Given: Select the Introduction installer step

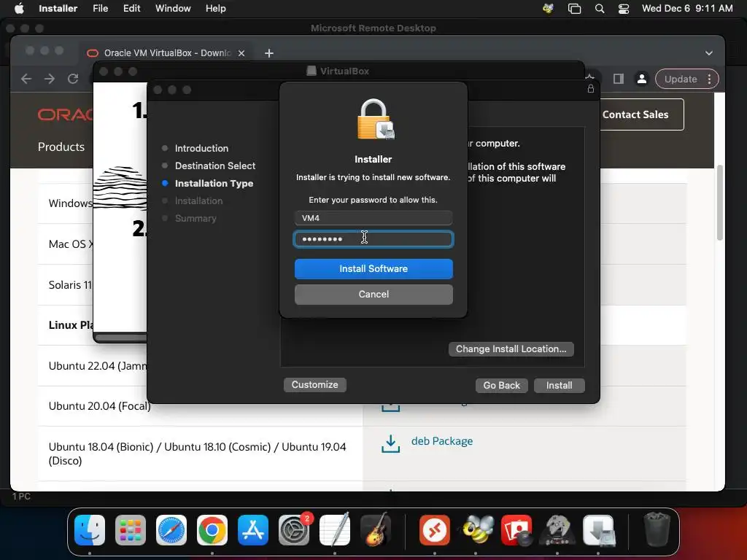Looking at the screenshot, I should pyautogui.click(x=201, y=148).
